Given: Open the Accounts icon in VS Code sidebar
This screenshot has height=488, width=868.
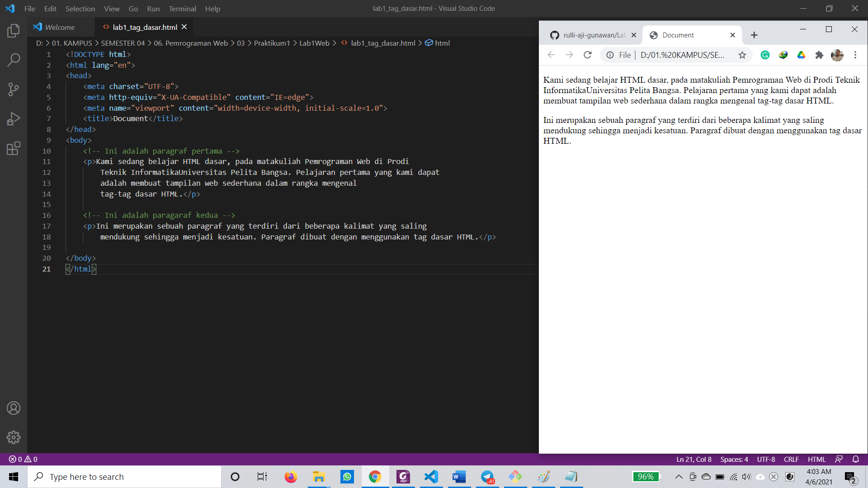Looking at the screenshot, I should pyautogui.click(x=13, y=408).
